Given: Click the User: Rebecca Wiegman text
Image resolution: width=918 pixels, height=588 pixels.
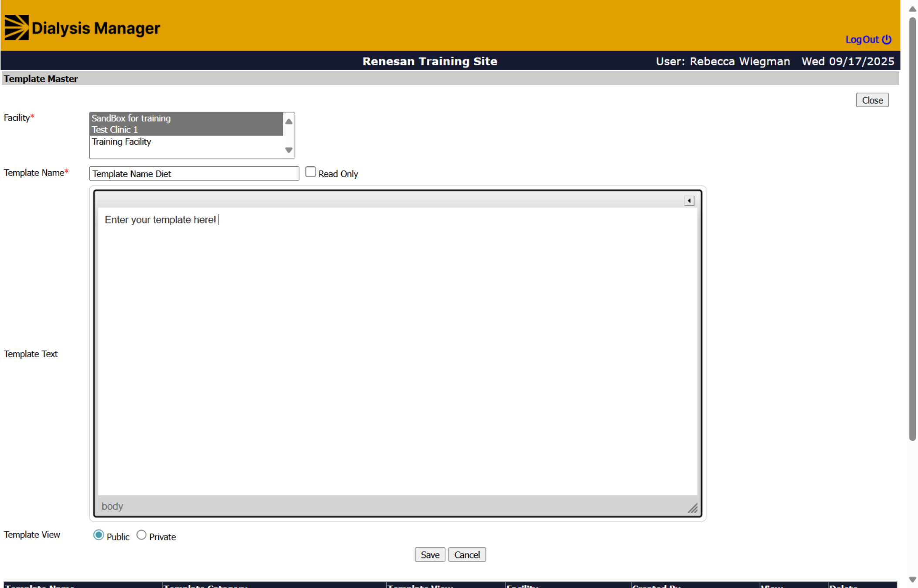Looking at the screenshot, I should coord(723,61).
